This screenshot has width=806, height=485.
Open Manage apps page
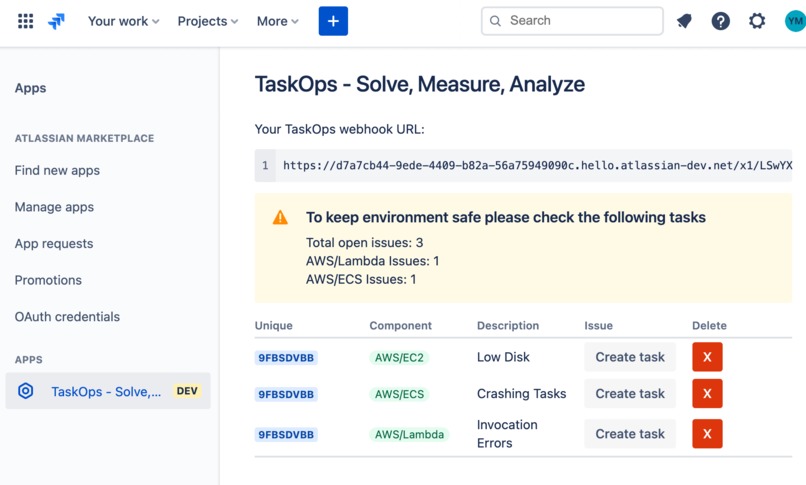point(54,207)
